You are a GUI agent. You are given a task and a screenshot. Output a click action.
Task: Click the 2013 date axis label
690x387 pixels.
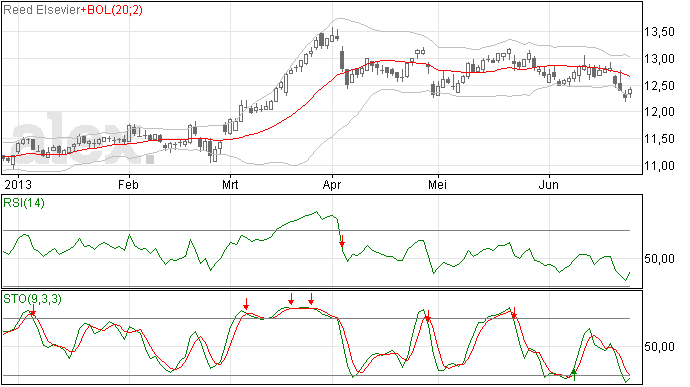tap(18, 184)
